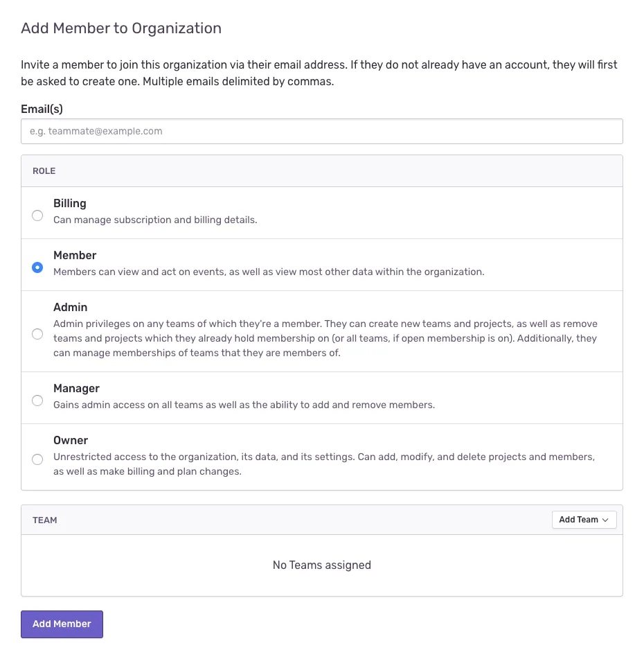Click the TEAM section header

pos(45,520)
